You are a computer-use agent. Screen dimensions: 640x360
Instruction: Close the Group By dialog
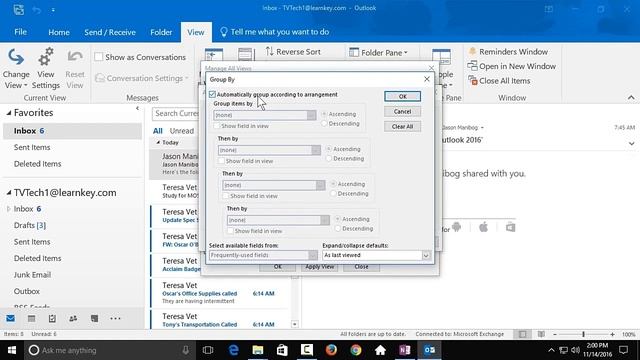tap(427, 79)
